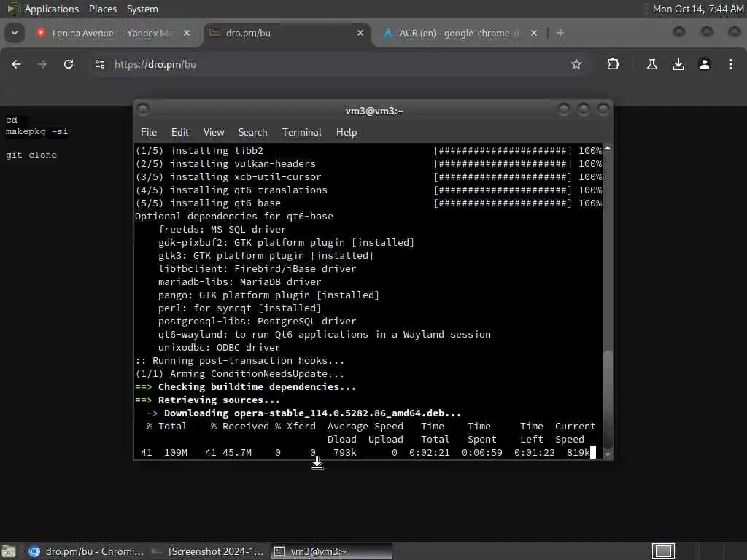Open Chrome Labs flask icon

[x=651, y=64]
